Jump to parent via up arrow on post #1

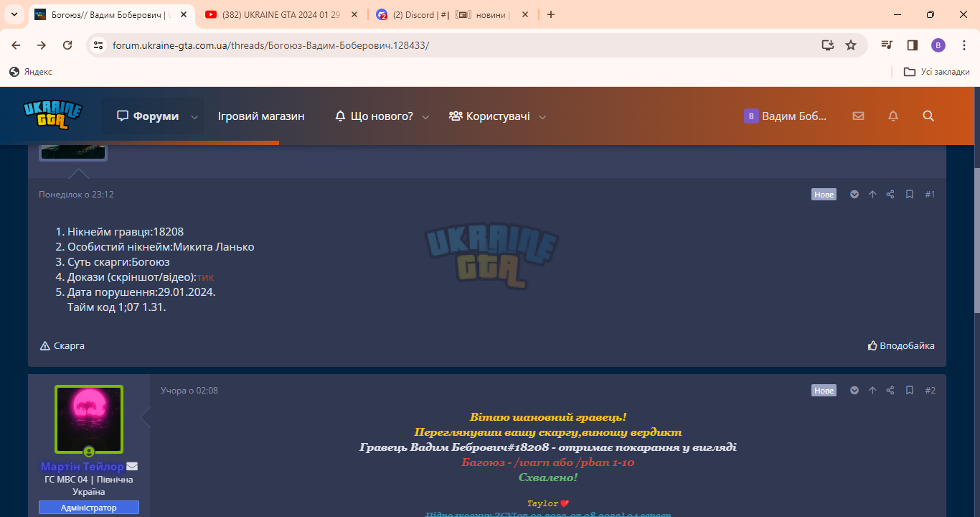point(872,195)
